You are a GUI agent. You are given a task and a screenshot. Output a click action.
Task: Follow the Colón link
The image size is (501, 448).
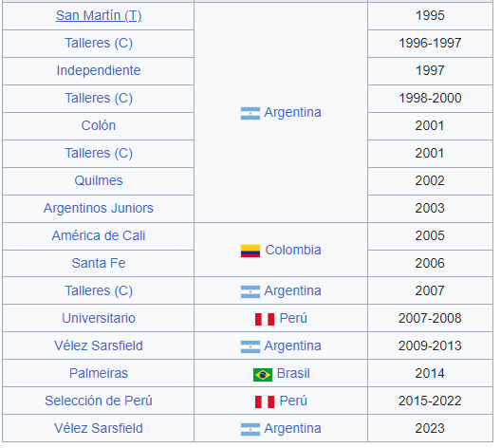(99, 125)
